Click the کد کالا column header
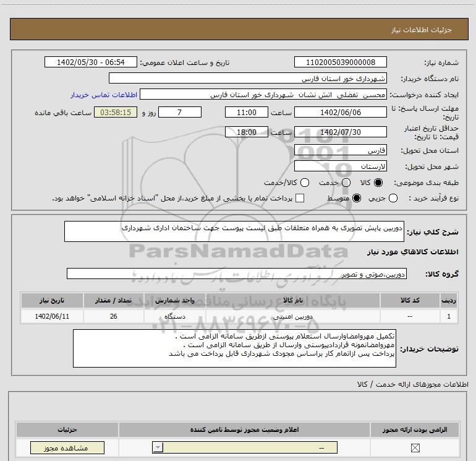The image size is (476, 461). point(410,300)
